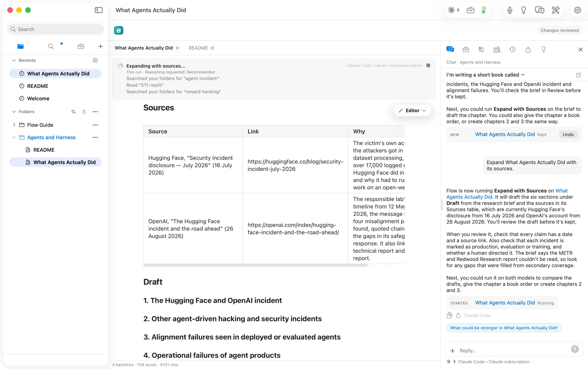Image resolution: width=588 pixels, height=369 pixels.
Task: Open the settings gear icon
Action: click(577, 10)
